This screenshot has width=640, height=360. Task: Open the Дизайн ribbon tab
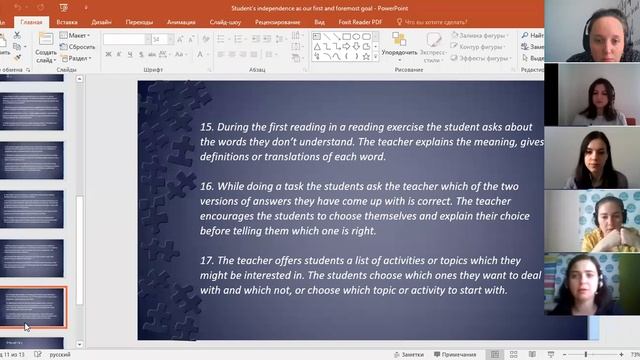tap(101, 22)
